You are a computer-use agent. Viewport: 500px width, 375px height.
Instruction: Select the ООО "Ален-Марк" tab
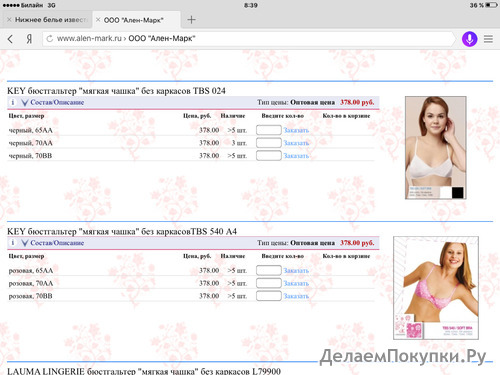click(x=137, y=20)
